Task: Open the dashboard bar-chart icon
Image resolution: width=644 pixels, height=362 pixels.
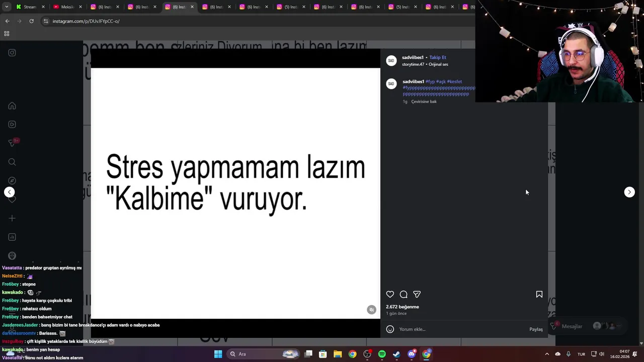Action: click(12, 237)
